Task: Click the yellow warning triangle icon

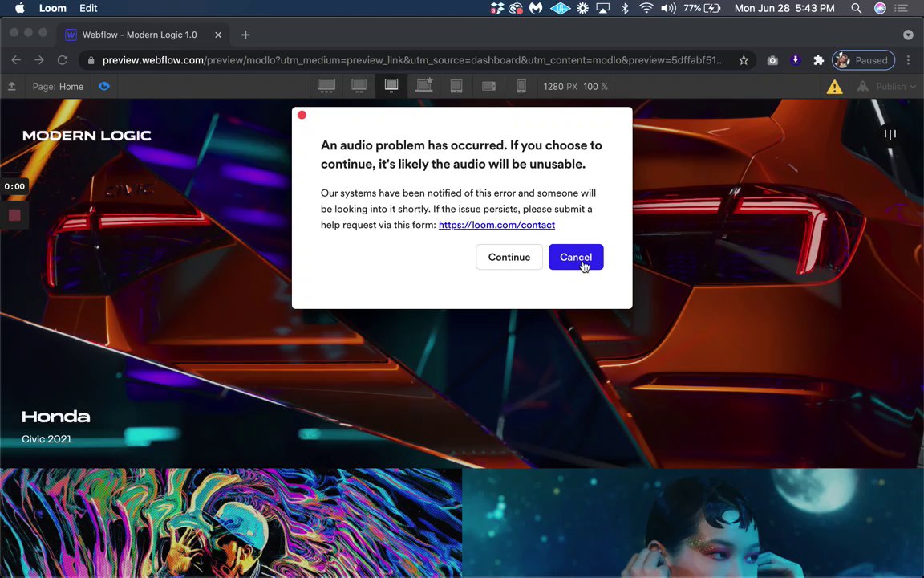Action: pos(834,87)
